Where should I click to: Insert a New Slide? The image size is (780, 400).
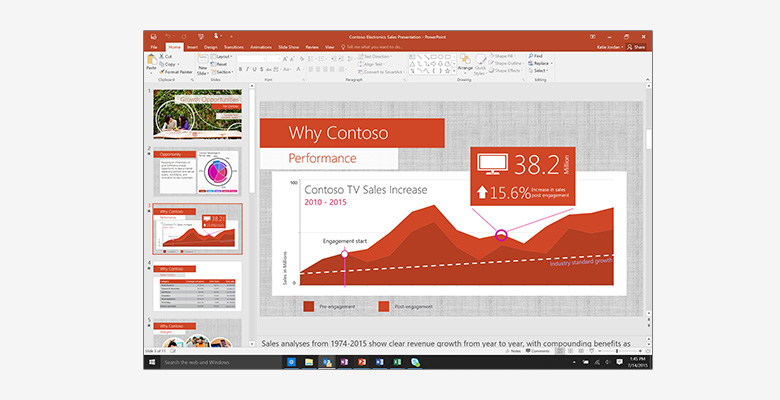tap(202, 65)
